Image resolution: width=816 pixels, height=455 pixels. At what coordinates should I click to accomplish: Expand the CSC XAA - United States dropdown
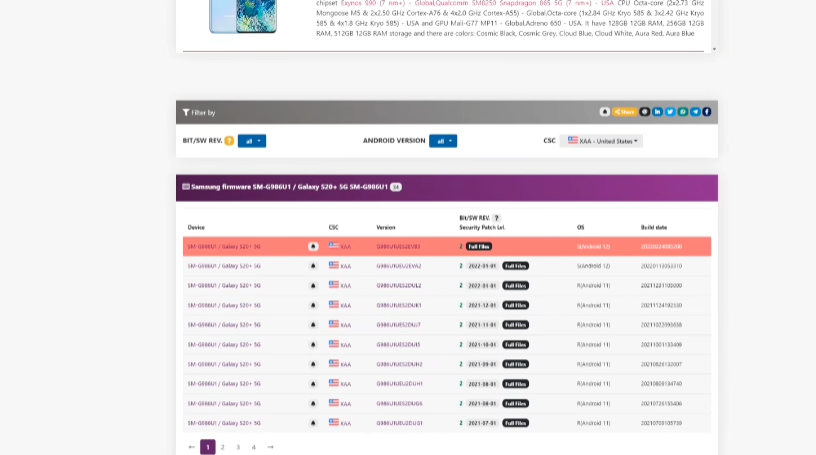click(x=601, y=141)
